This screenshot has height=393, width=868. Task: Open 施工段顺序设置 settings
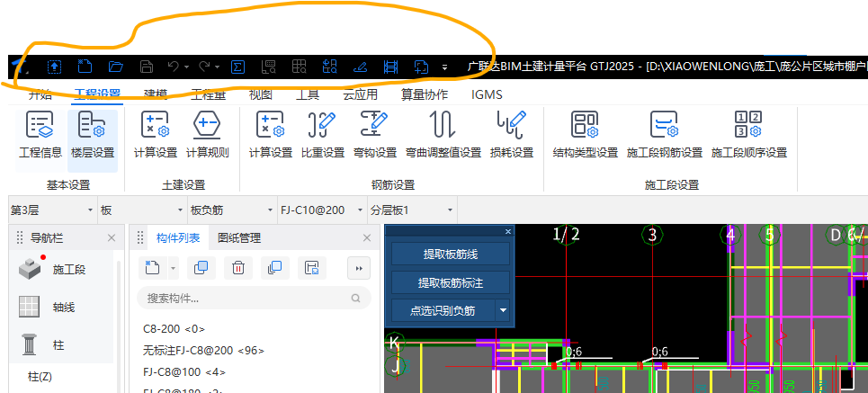[x=749, y=135]
